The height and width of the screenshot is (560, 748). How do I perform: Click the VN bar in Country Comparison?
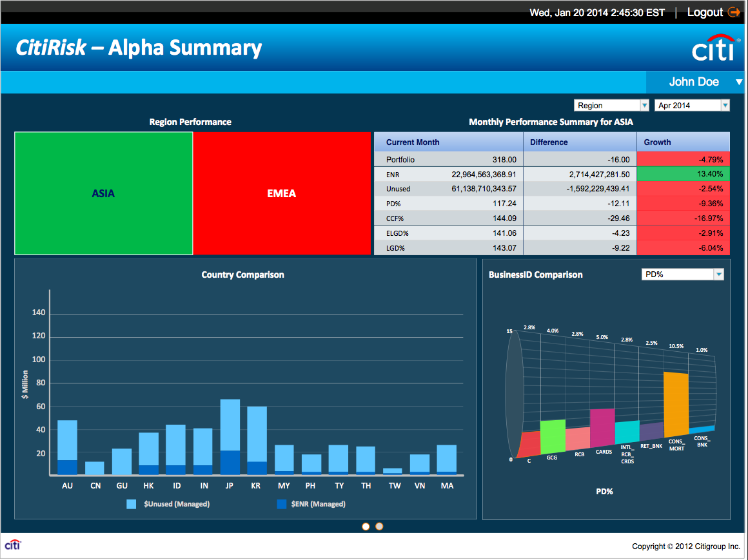point(420,465)
